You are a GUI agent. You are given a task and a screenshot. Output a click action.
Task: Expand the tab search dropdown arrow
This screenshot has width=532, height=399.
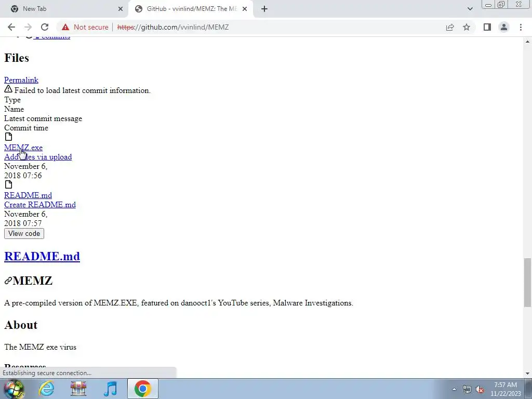point(470,9)
